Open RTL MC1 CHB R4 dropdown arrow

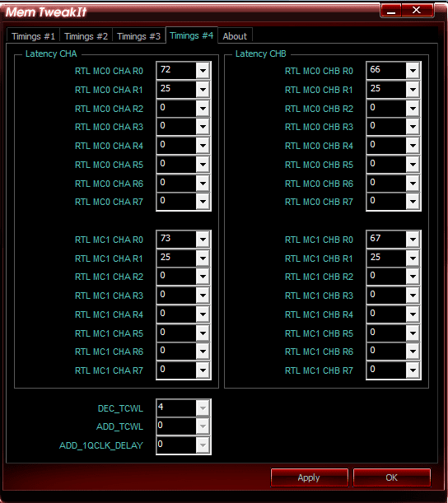coord(413,314)
